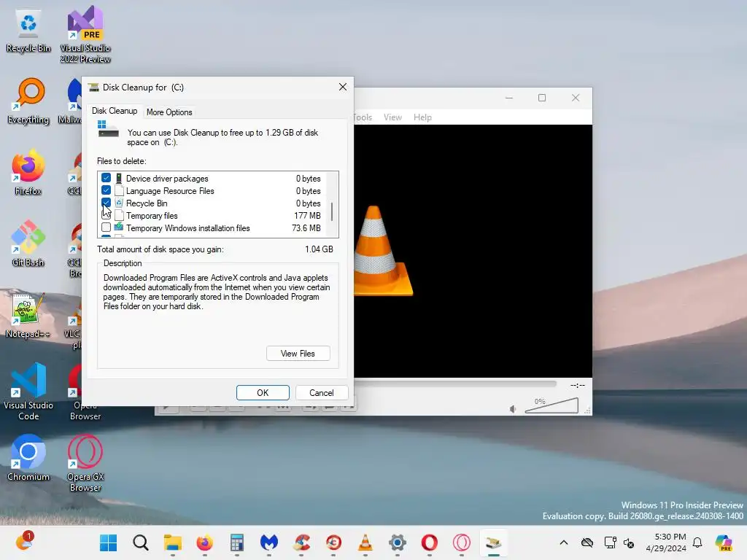
Task: Show hidden system tray icons
Action: (564, 542)
